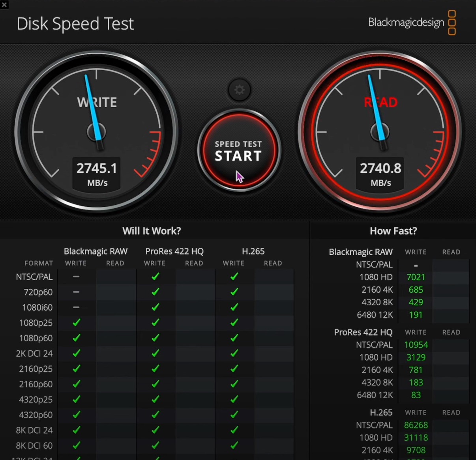Screen dimensions: 476x460
Task: Click the 720p60 format row label
Action: (x=38, y=292)
